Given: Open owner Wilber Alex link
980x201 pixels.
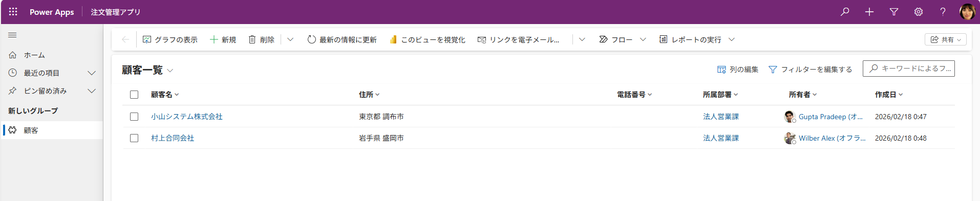Looking at the screenshot, I should pyautogui.click(x=832, y=138).
